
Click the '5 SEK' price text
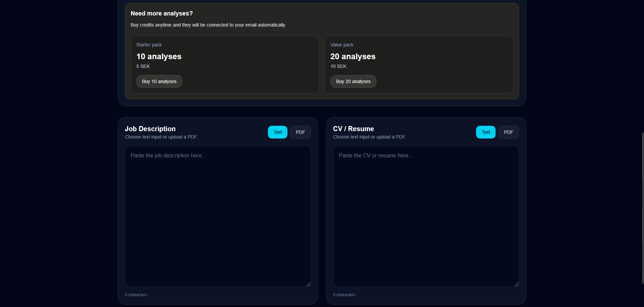pyautogui.click(x=143, y=66)
